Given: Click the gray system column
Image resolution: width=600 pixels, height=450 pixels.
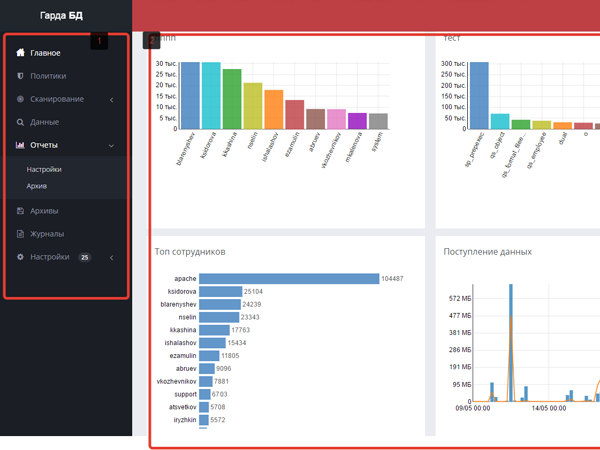Looking at the screenshot, I should [x=378, y=121].
